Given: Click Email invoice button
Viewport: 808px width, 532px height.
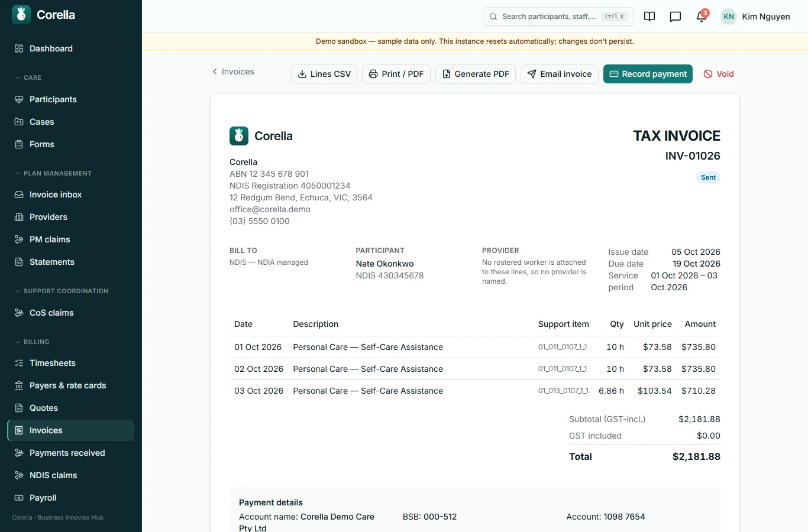Looking at the screenshot, I should pyautogui.click(x=560, y=74).
